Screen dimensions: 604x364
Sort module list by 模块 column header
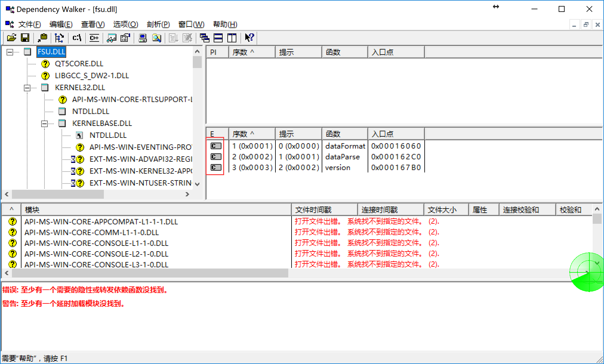coord(156,210)
